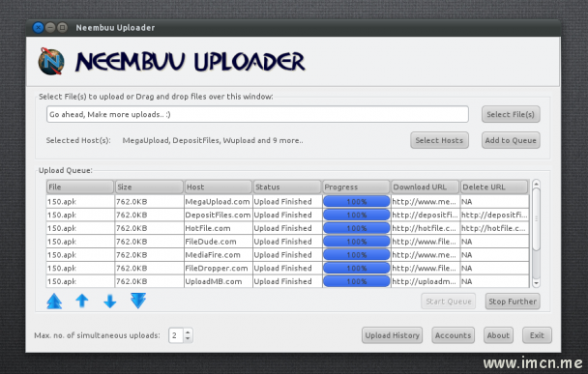Click queue scrollbar down arrow

coord(536,283)
